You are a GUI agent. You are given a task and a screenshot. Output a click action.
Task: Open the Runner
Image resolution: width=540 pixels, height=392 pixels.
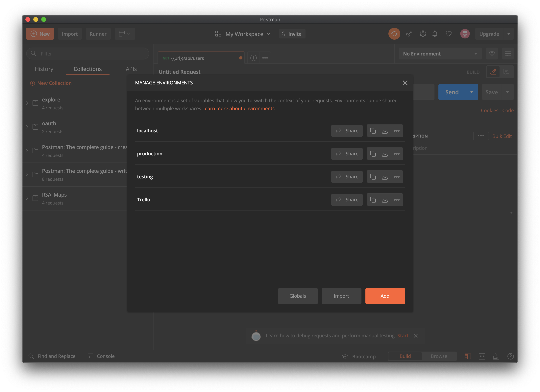click(98, 34)
